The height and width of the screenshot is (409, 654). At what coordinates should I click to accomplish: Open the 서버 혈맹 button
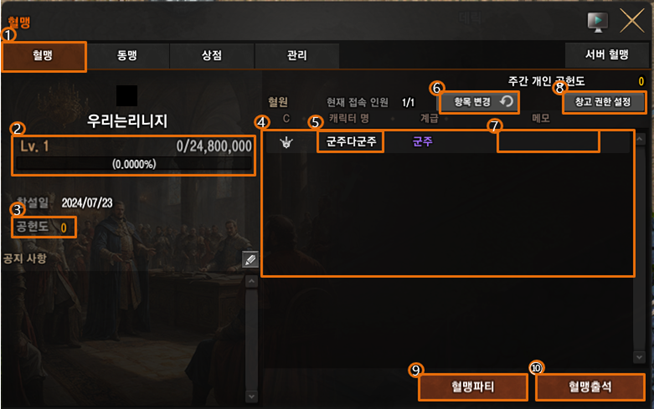point(606,55)
